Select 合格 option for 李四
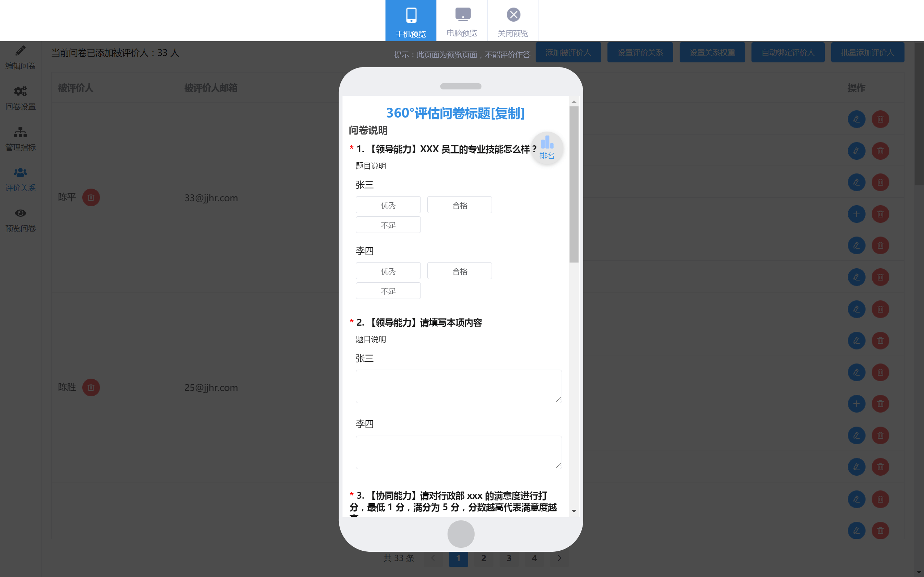This screenshot has width=924, height=577. (x=459, y=271)
